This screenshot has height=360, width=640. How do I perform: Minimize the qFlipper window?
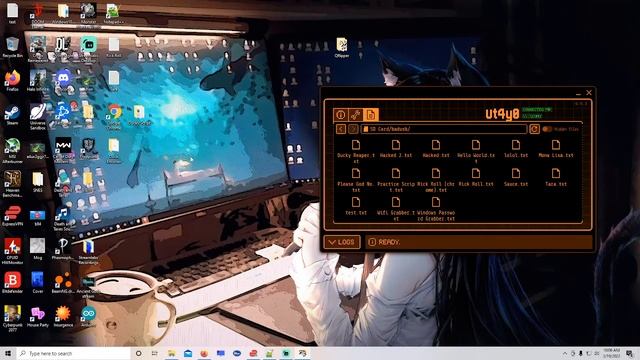578,93
